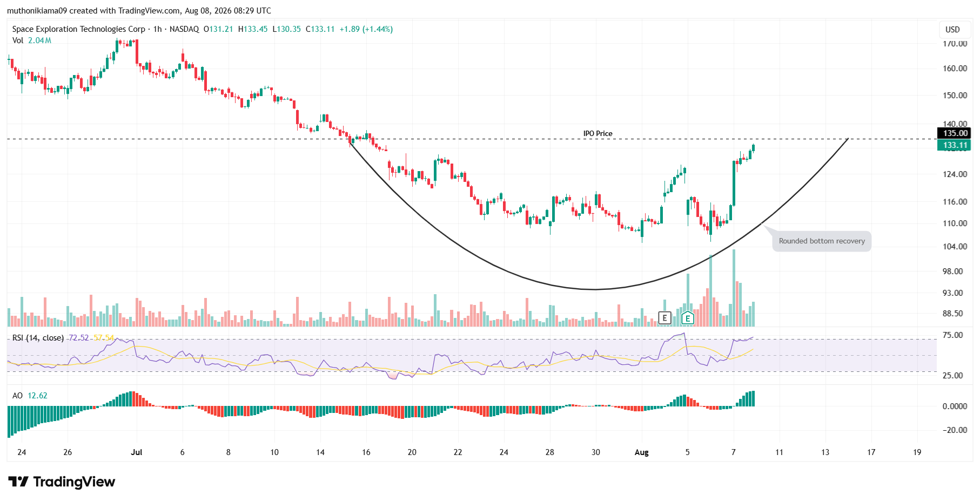Click the green 133.11 price axis label
Image resolution: width=980 pixels, height=502 pixels.
955,145
